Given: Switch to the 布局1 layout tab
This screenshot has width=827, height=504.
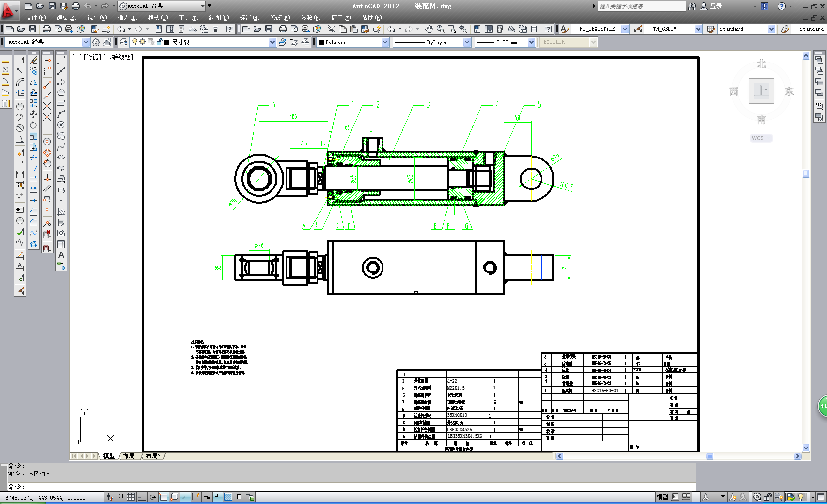Looking at the screenshot, I should pos(130,456).
